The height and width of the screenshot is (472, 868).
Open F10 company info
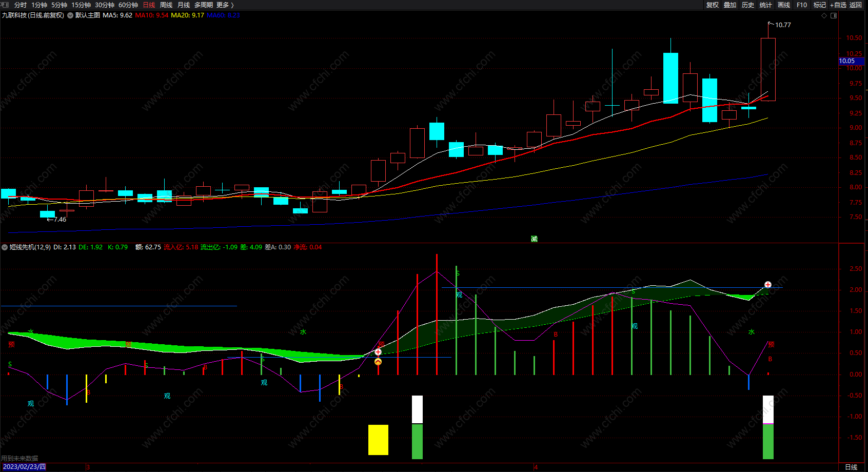click(802, 5)
